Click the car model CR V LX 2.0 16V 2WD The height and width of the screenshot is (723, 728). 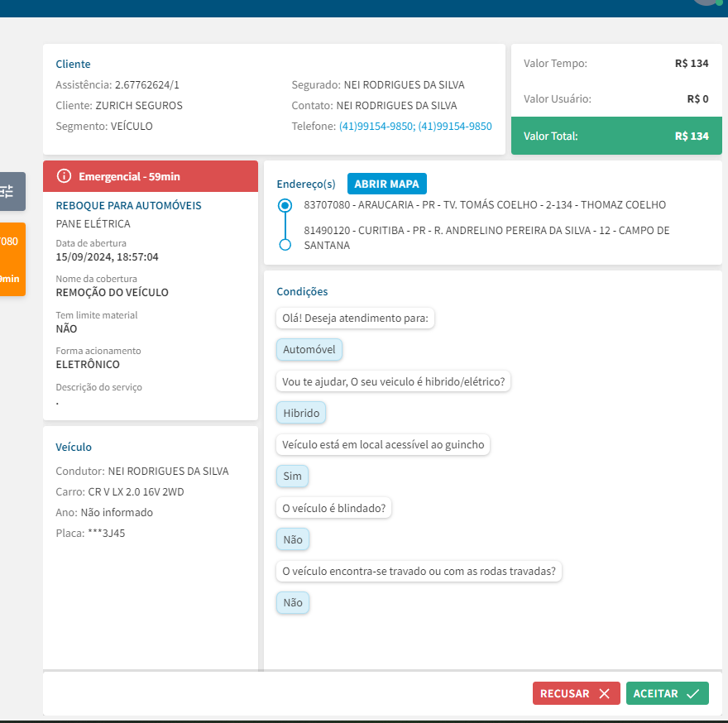click(x=136, y=491)
